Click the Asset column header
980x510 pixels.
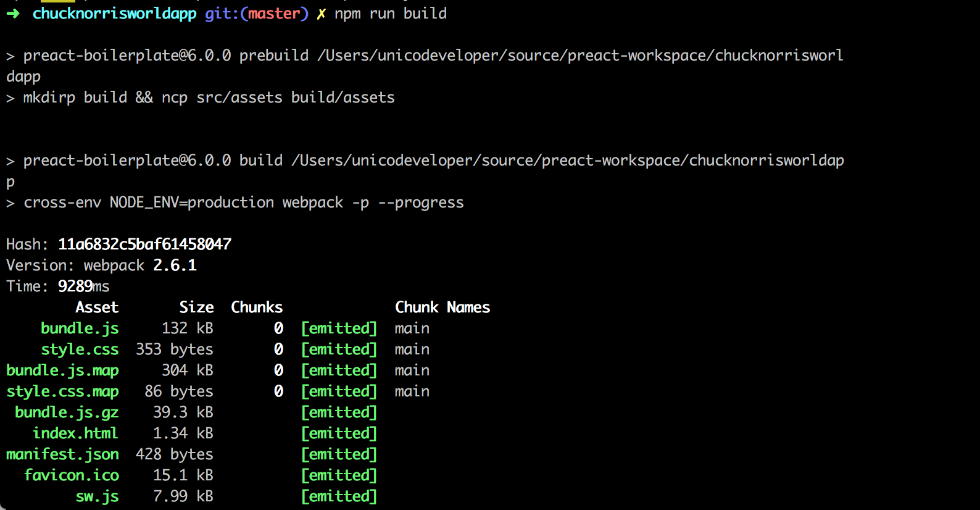tap(97, 307)
